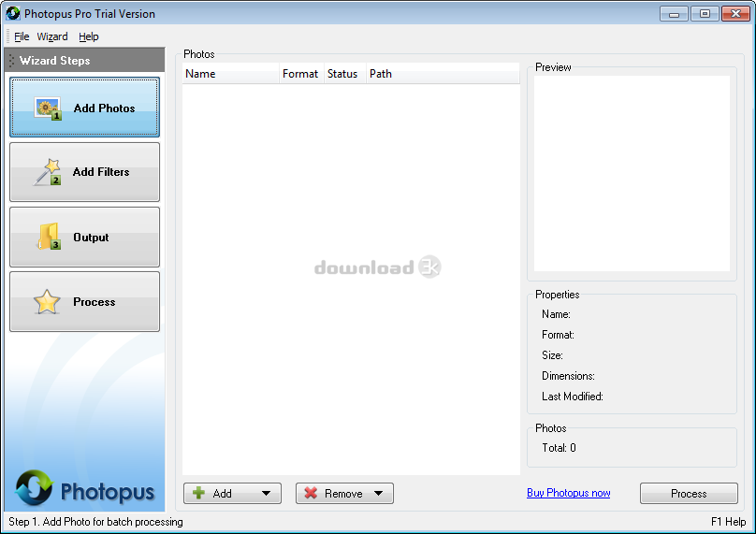Click the yellow folder icon on Output
756x534 pixels.
pyautogui.click(x=49, y=237)
